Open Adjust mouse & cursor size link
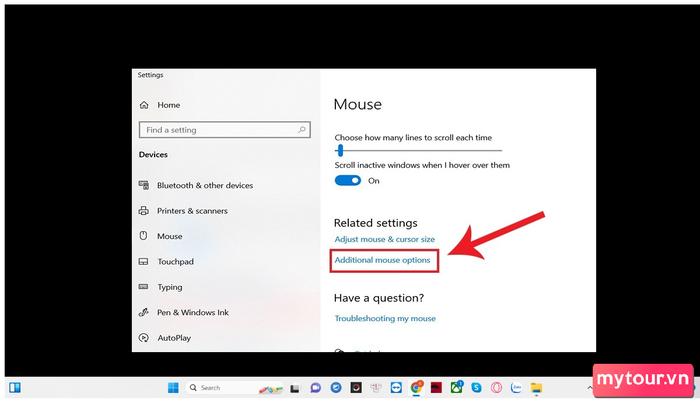Screen dimensions: 700x405 tap(385, 239)
